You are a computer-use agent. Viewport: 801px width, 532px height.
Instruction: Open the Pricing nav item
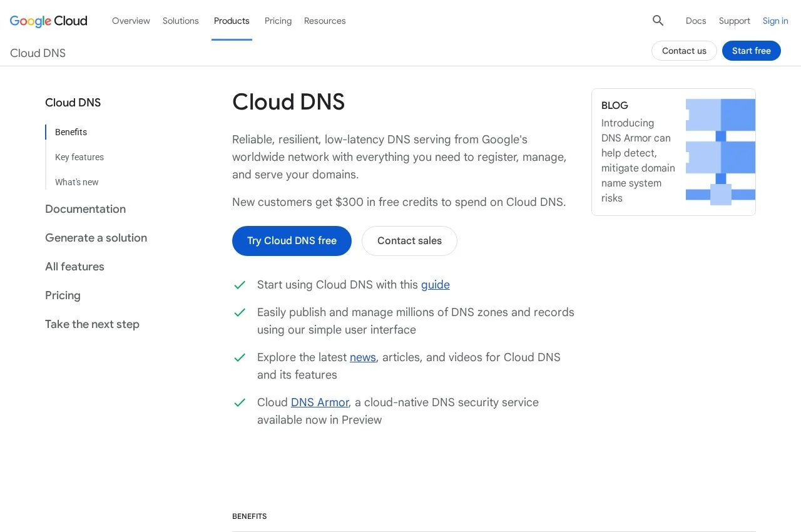point(278,21)
